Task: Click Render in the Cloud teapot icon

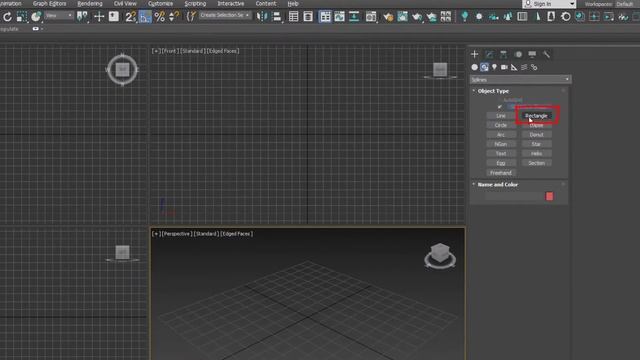Action: coord(431,17)
